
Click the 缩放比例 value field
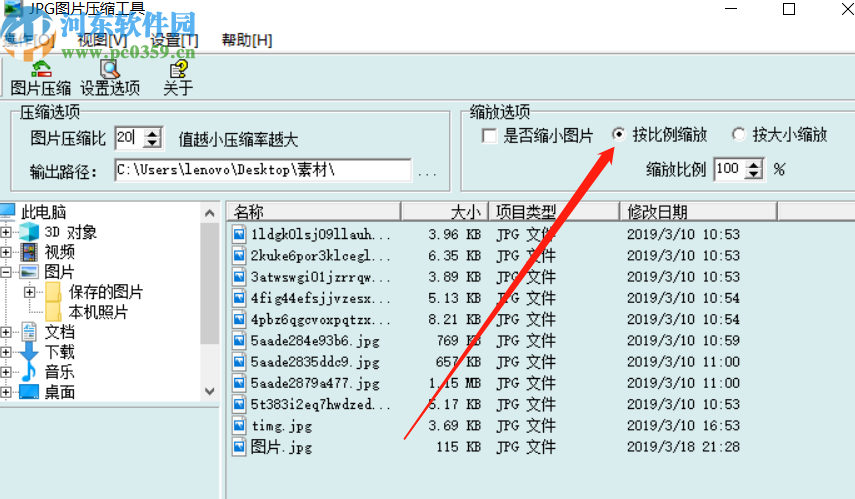[729, 169]
